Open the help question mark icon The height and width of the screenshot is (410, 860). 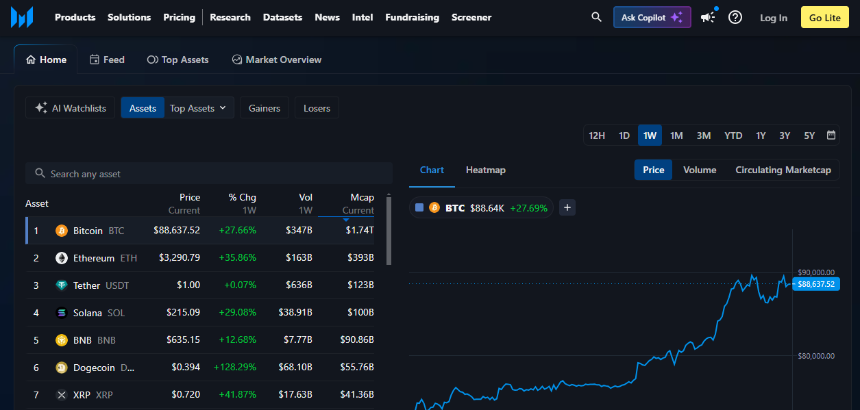[x=735, y=18]
